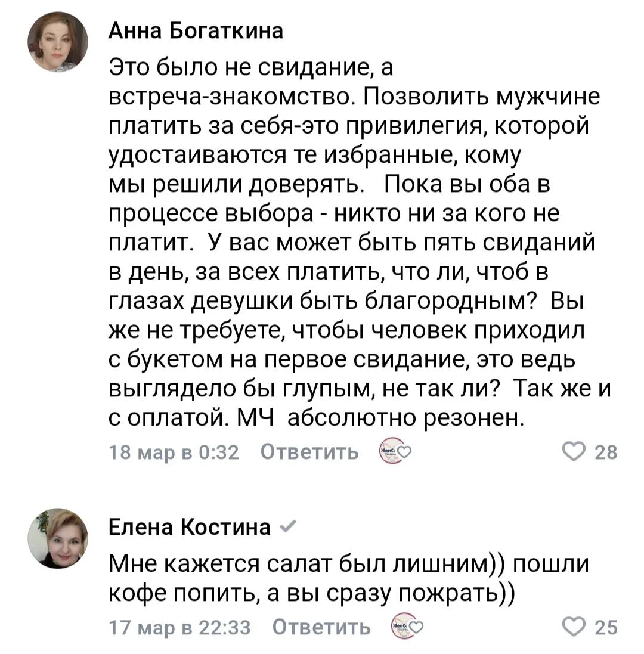This screenshot has width=644, height=654.
Task: Click verified checkmark beside Елена Костина
Action: pyautogui.click(x=284, y=526)
